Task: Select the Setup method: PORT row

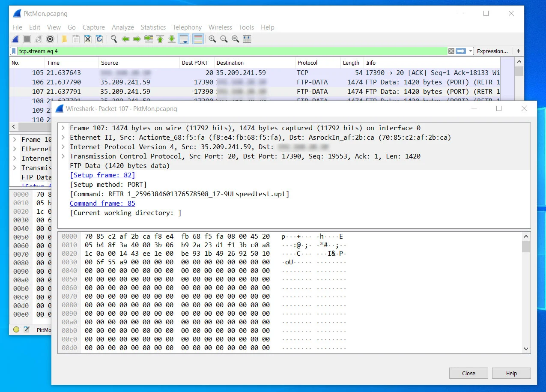Action: point(294,185)
